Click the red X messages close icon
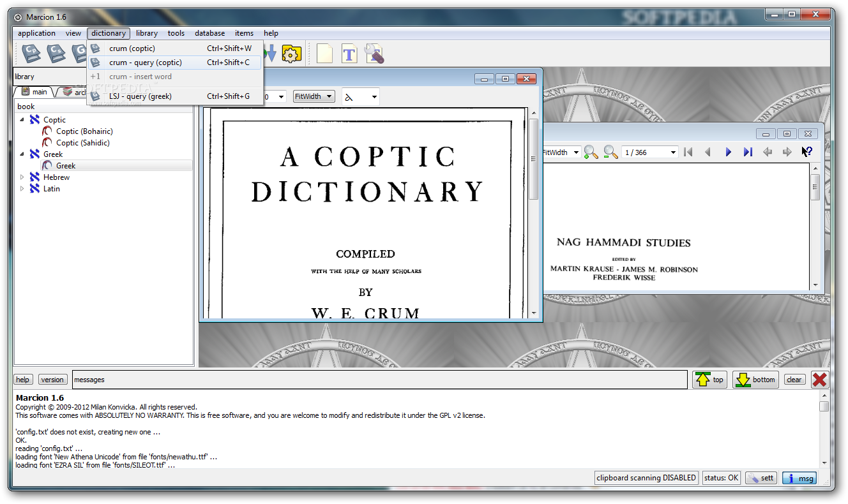The height and width of the screenshot is (504, 848). 820,380
